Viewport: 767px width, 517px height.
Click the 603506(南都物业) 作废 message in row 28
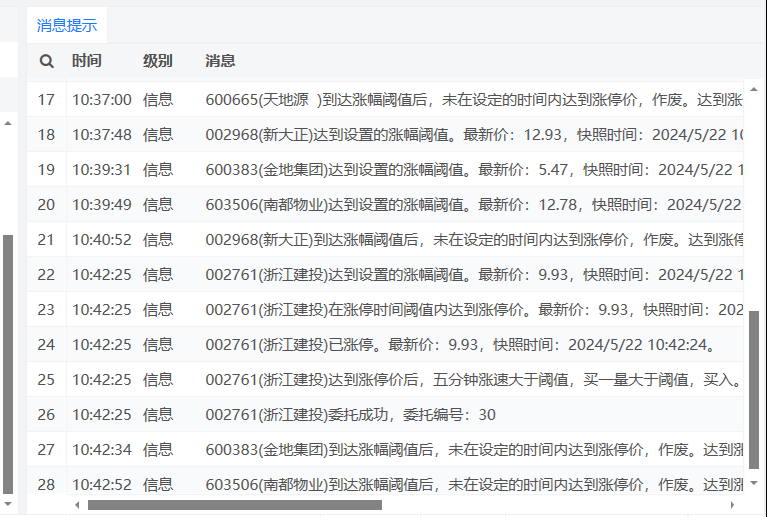pyautogui.click(x=474, y=485)
